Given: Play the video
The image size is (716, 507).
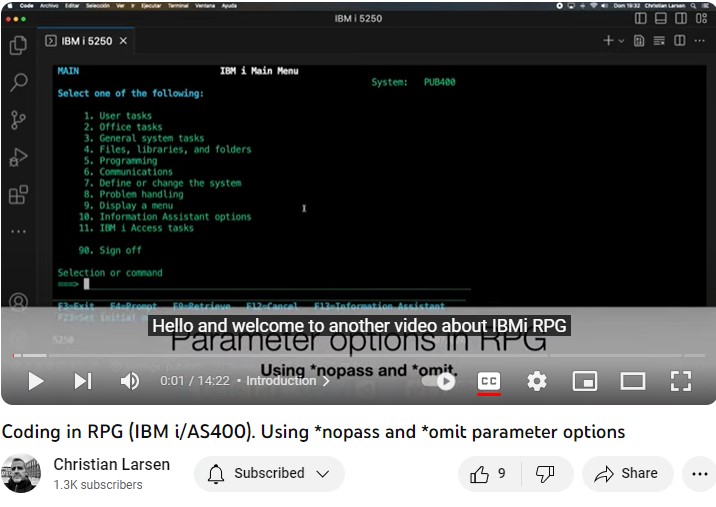Looking at the screenshot, I should (x=36, y=381).
